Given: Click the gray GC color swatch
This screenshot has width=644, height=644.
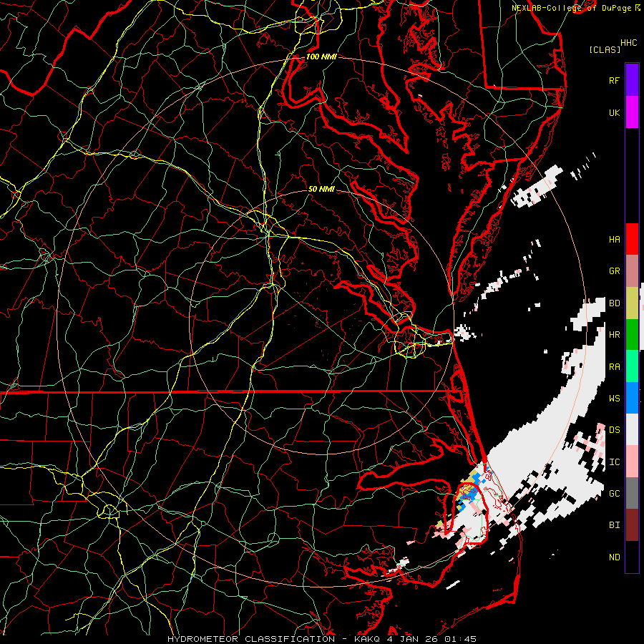Looking at the screenshot, I should [x=632, y=493].
